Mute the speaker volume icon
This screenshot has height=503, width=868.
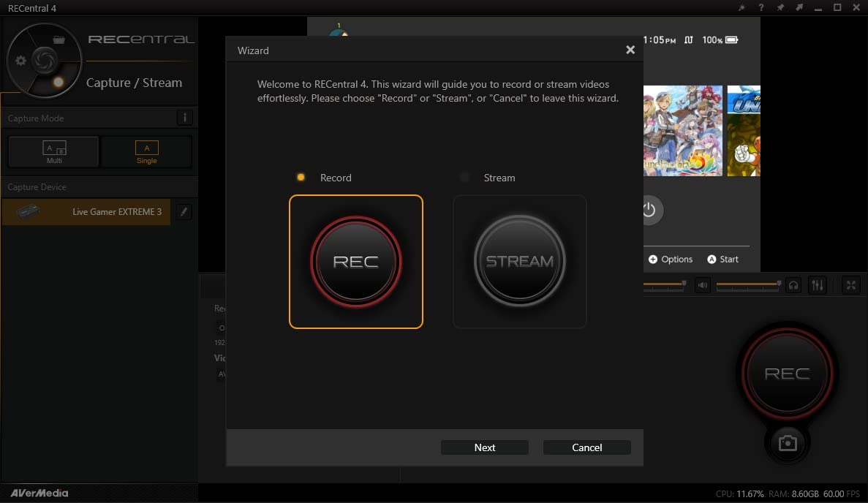[x=703, y=286]
